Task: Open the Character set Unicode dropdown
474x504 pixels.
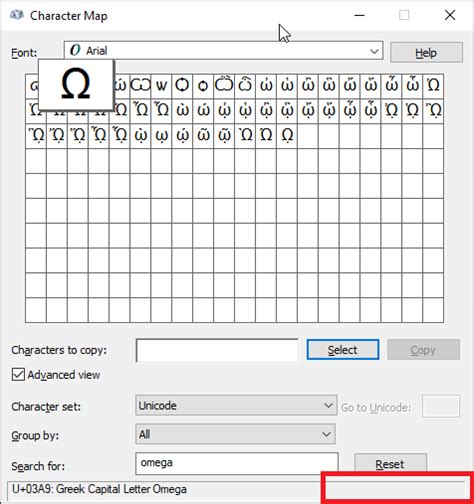Action: pyautogui.click(x=236, y=405)
